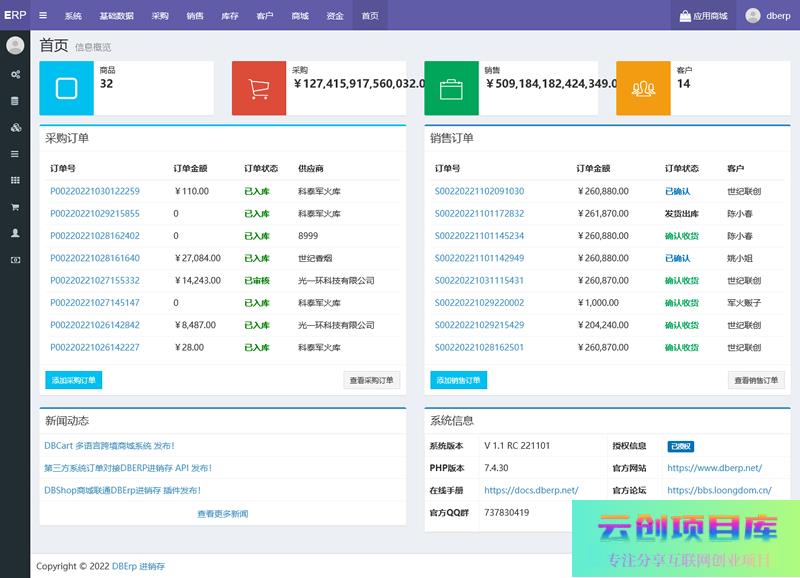Image resolution: width=800 pixels, height=578 pixels.
Task: Click the 查看销售订单 button
Action: [756, 380]
